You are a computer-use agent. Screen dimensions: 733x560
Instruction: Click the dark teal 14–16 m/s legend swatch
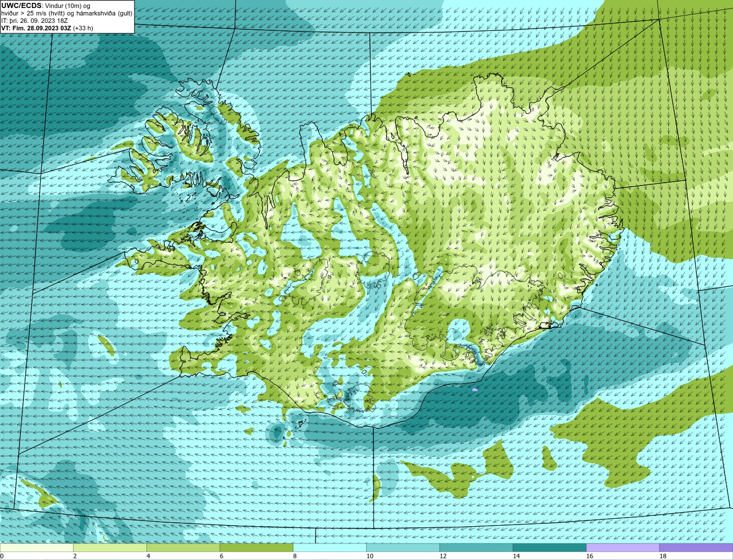point(550,548)
